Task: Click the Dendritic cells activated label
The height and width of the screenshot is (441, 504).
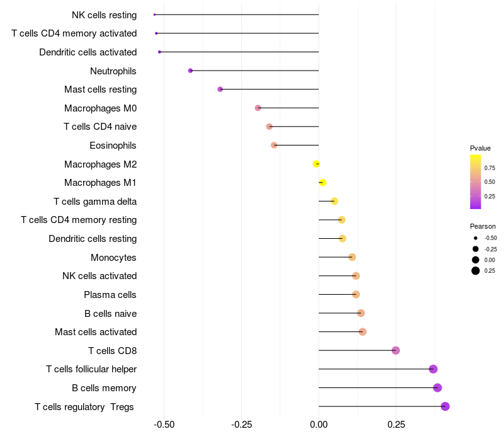Action: [88, 52]
